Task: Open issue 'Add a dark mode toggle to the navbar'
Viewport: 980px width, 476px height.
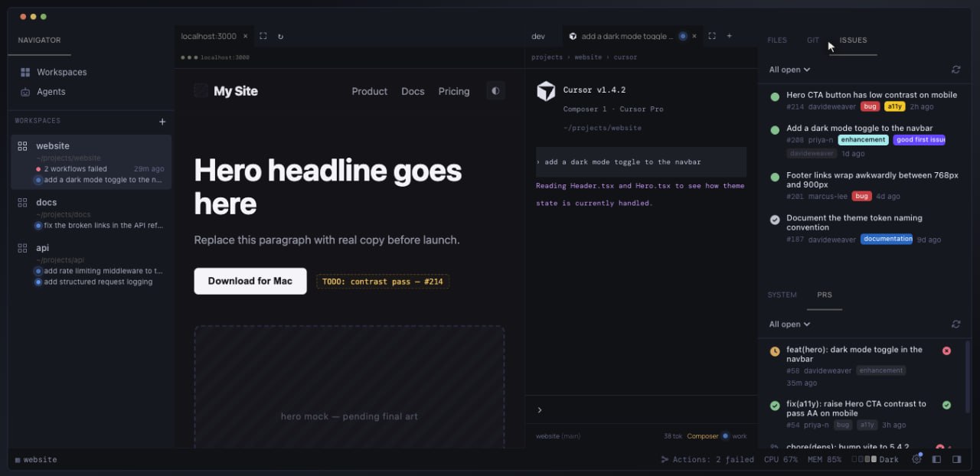Action: coord(860,128)
